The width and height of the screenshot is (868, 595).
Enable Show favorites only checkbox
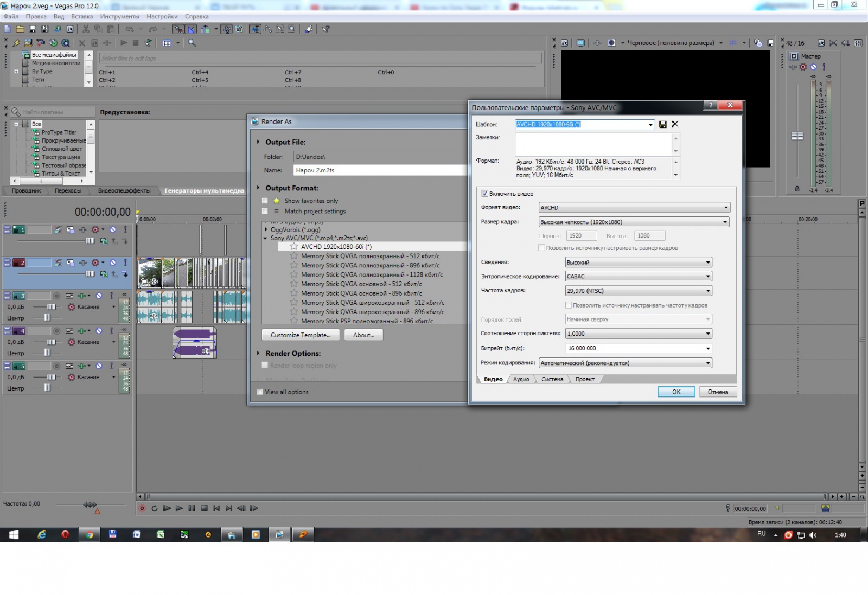coord(265,201)
